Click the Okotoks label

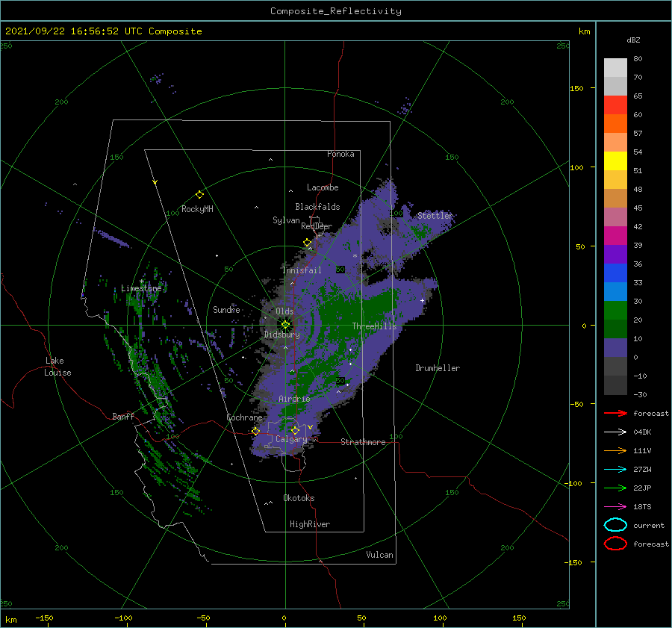pos(299,498)
